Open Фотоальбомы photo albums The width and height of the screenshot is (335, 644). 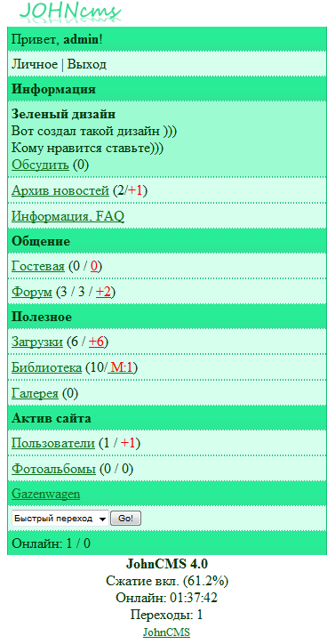pyautogui.click(x=53, y=469)
